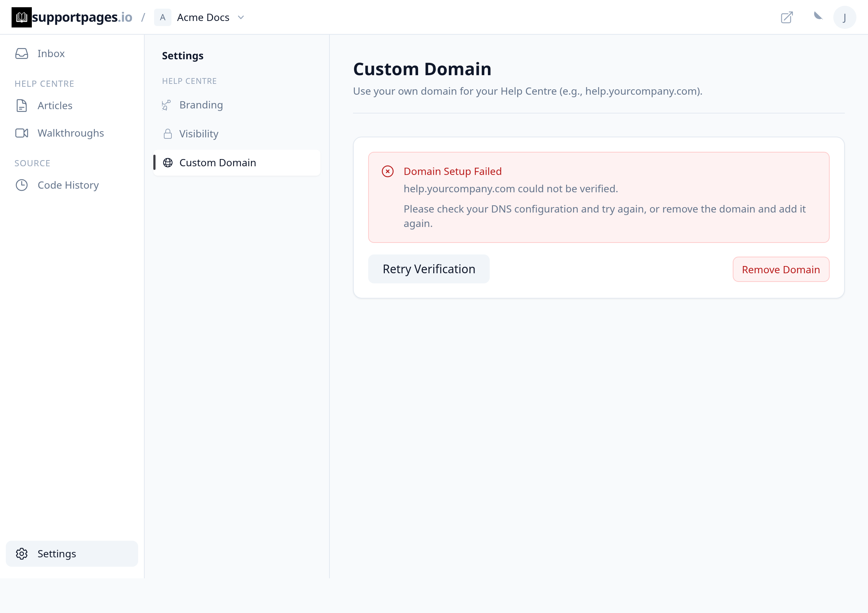
Task: Click the Acme Docs workspace name
Action: point(203,17)
